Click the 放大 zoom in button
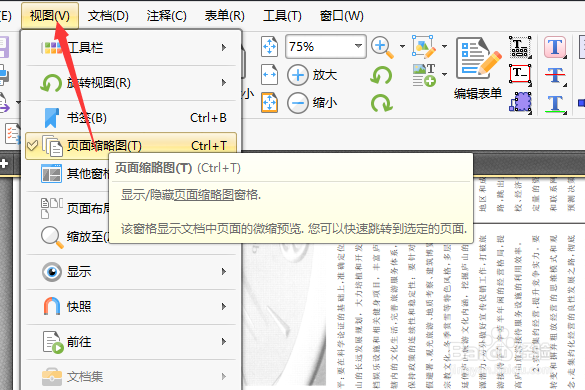The image size is (585, 390). pos(312,75)
